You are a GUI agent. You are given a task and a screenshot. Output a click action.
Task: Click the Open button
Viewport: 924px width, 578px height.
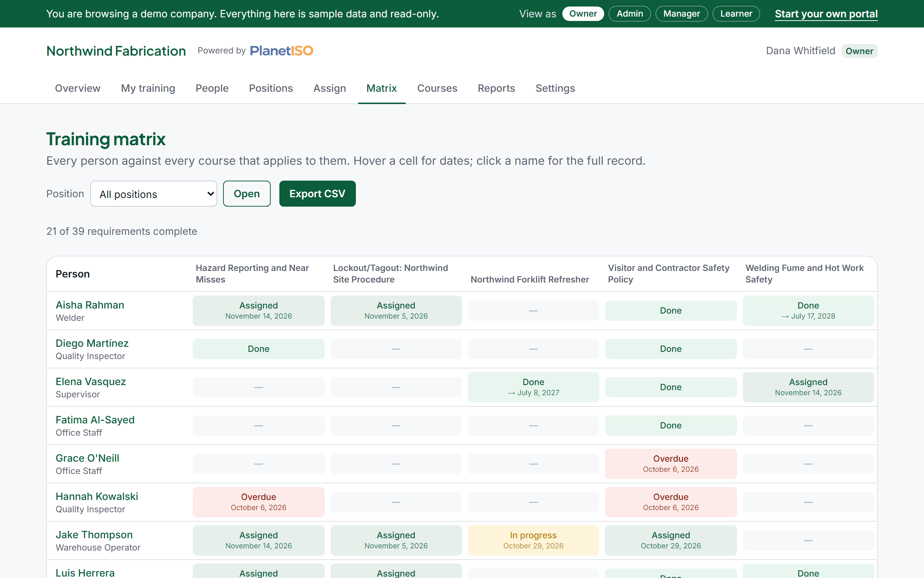(x=247, y=194)
